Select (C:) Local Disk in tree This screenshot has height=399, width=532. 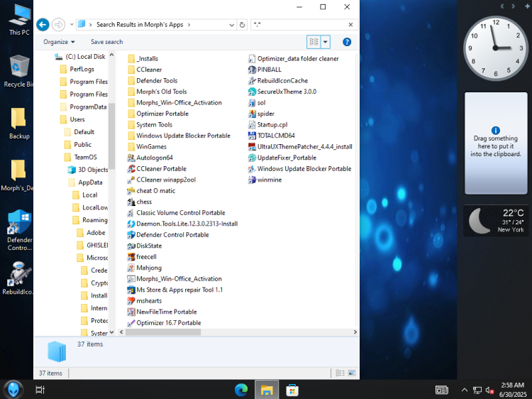pos(80,57)
